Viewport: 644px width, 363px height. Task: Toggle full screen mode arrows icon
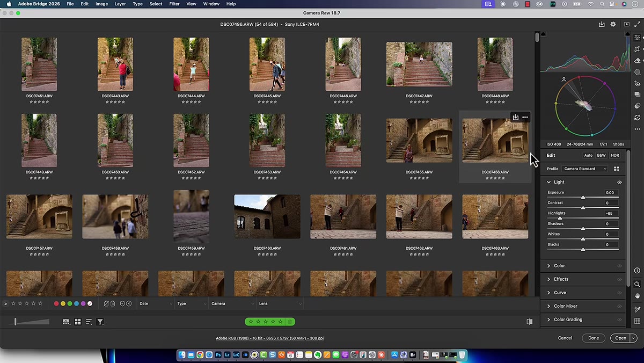[x=638, y=24]
